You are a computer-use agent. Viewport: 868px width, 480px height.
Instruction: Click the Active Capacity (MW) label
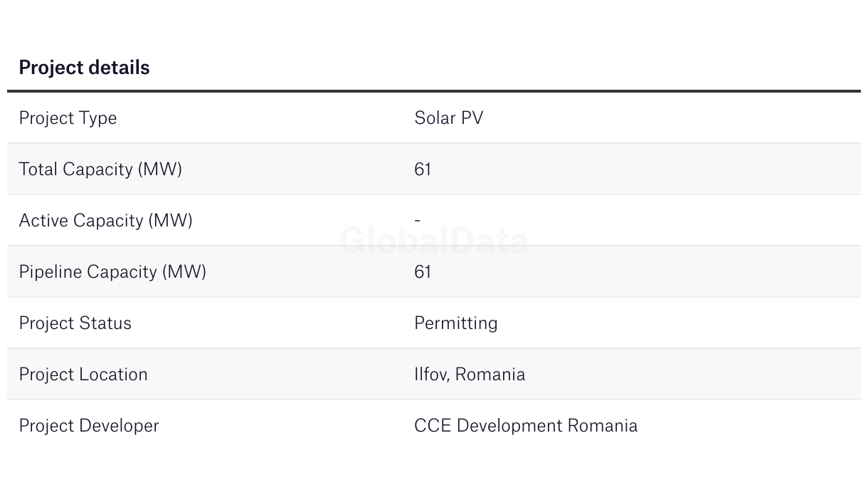105,221
